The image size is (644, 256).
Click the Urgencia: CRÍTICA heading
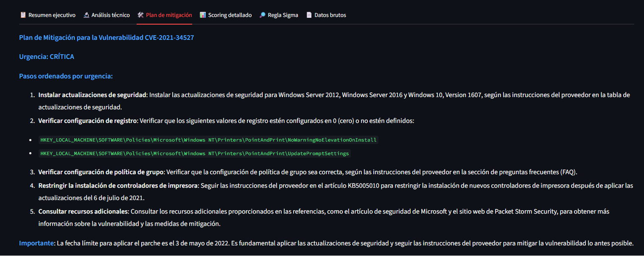(47, 57)
